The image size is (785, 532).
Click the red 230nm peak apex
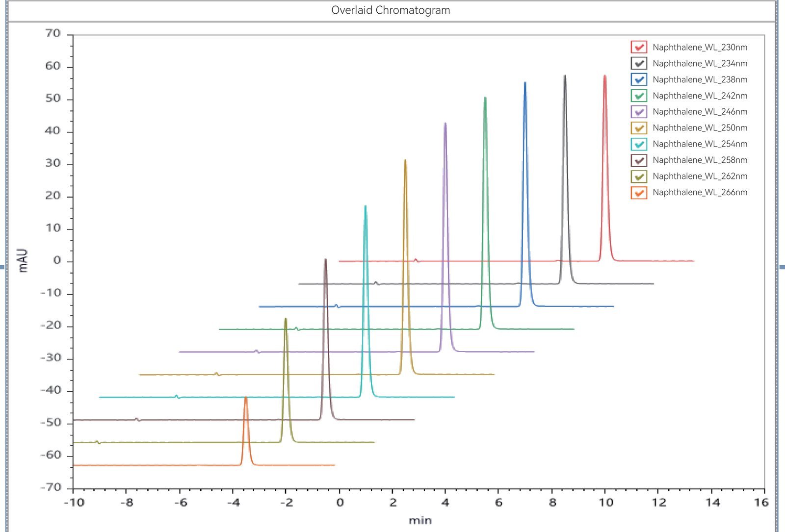coord(605,76)
